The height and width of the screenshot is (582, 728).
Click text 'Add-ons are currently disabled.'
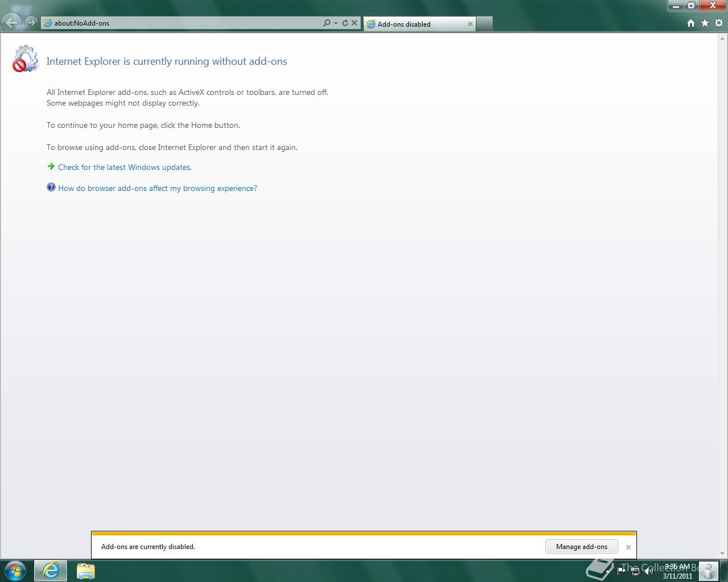[148, 547]
